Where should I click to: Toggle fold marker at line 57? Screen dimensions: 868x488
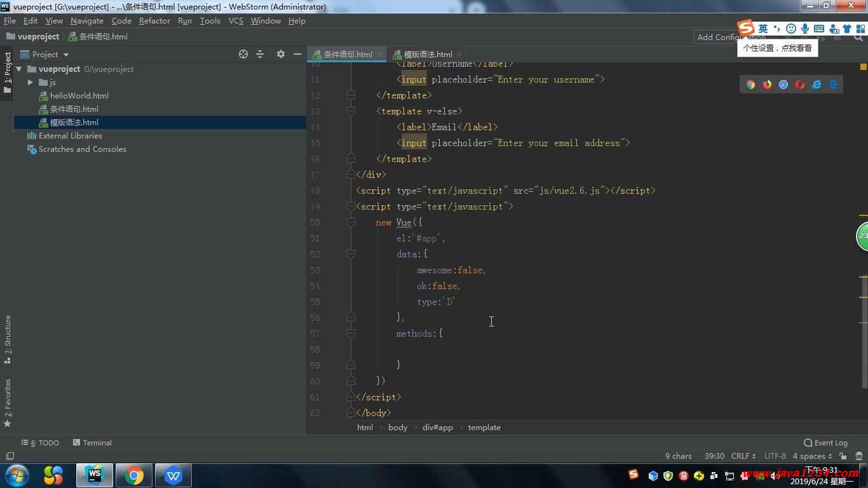[351, 333]
